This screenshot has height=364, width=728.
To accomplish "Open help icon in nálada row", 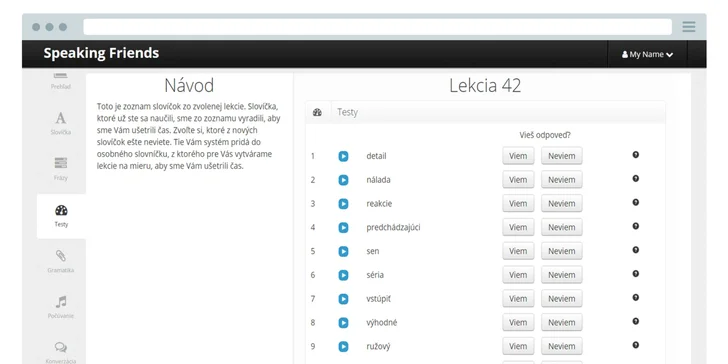I will [x=636, y=178].
